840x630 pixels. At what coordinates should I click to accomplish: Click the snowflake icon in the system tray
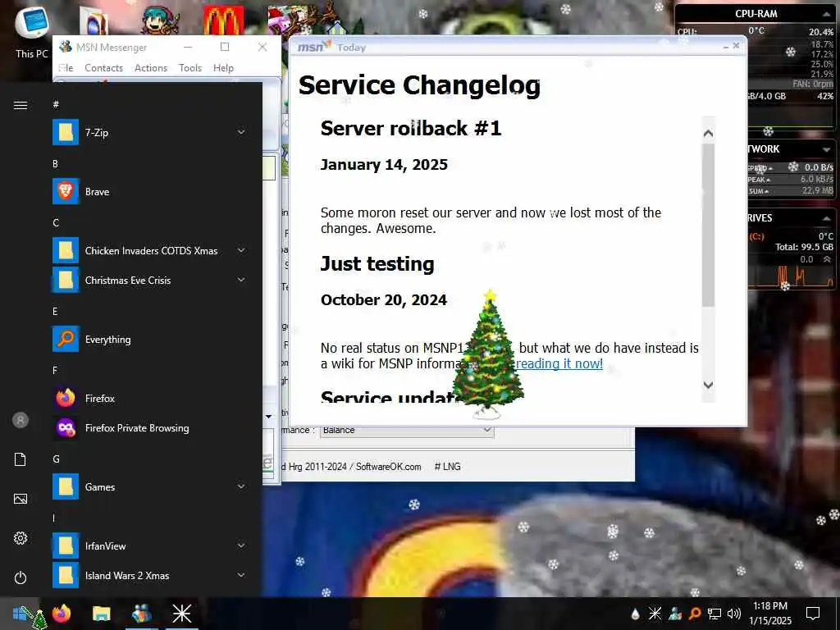[x=655, y=614]
